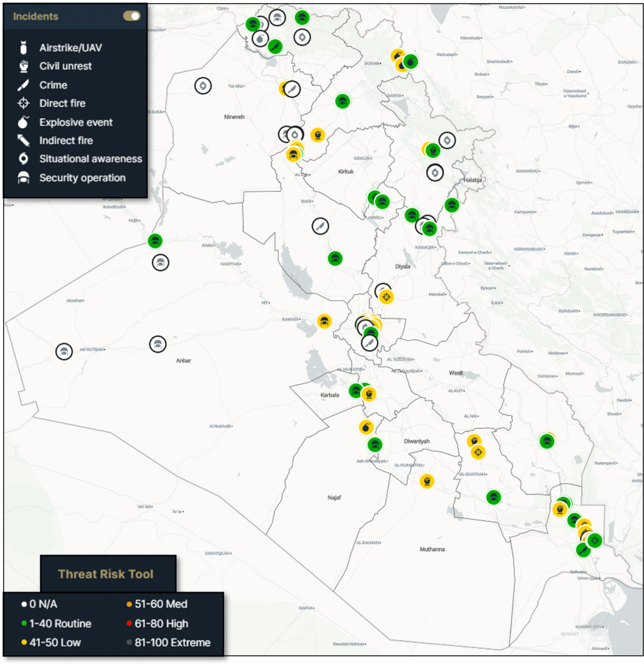The height and width of the screenshot is (665, 644).
Task: Open the white crime marker in Baghdad
Action: [x=369, y=342]
